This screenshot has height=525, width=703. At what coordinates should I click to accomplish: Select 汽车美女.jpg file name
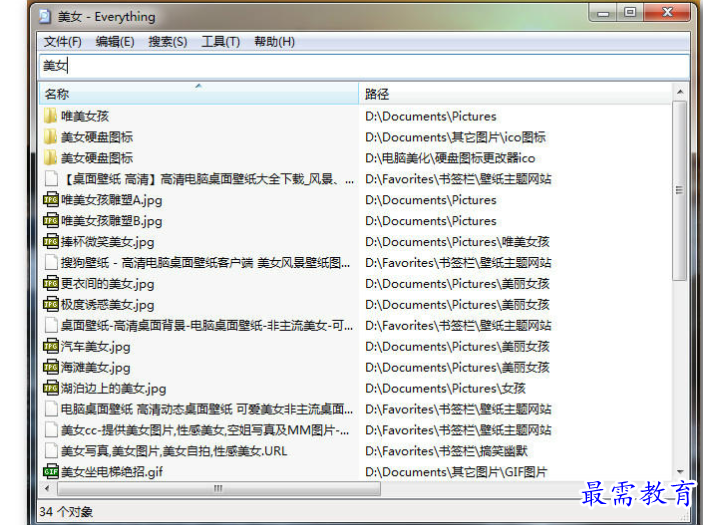[95, 347]
